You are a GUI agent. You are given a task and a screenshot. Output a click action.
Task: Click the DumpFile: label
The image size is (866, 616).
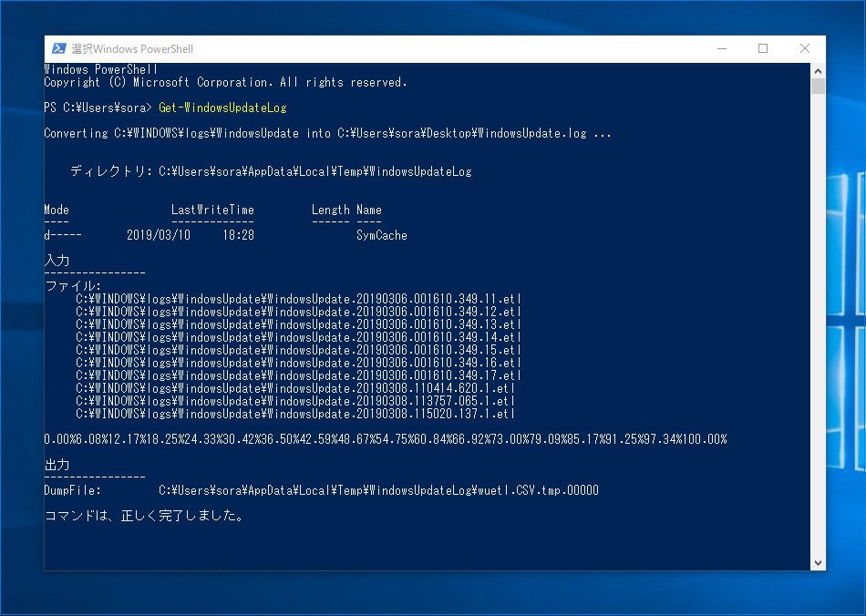72,490
